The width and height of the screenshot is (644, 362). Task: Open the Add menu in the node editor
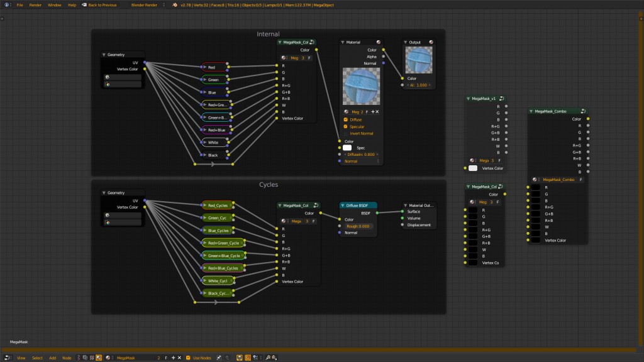coord(53,357)
